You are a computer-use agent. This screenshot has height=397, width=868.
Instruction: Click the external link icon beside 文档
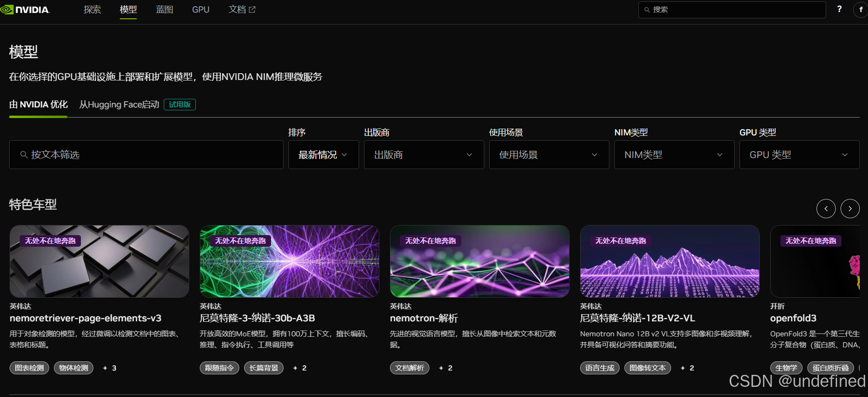click(252, 10)
